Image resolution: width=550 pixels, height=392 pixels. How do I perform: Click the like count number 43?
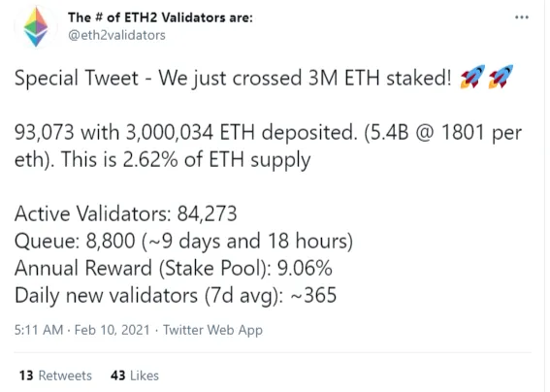[x=118, y=376]
